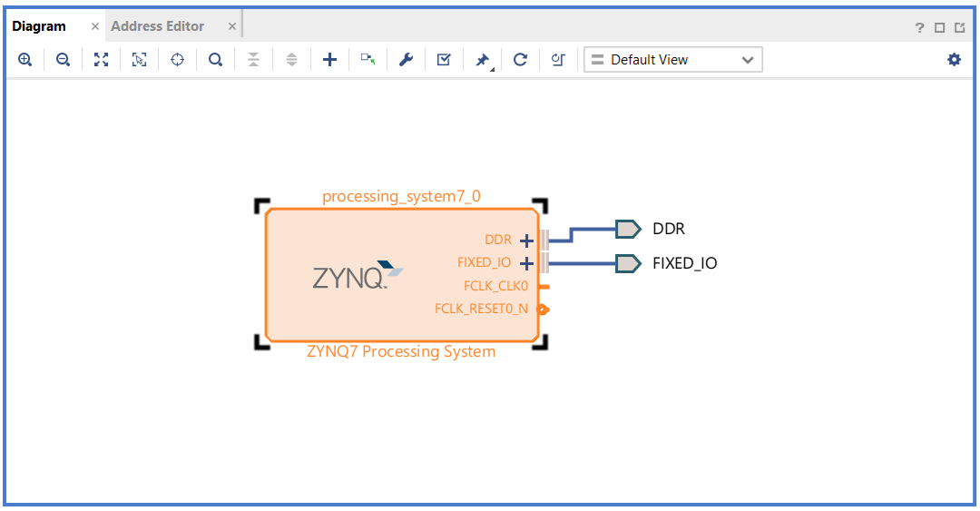Open the wrench customization icon
This screenshot has height=511, width=980.
(x=406, y=60)
